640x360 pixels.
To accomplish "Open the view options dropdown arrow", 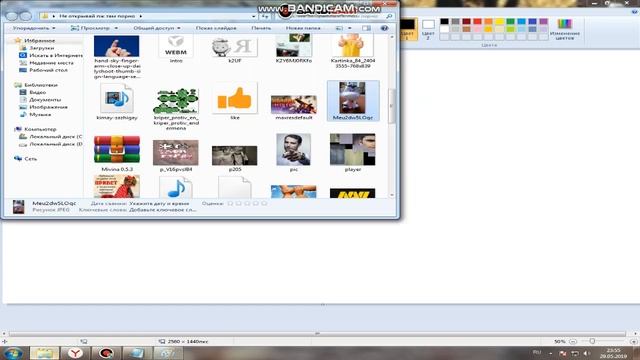I will (349, 28).
